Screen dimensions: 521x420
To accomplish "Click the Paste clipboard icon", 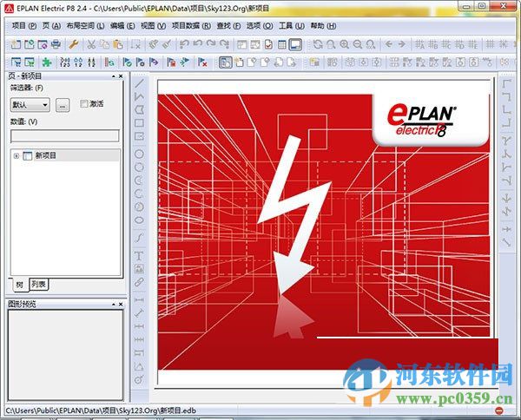I will (x=118, y=44).
